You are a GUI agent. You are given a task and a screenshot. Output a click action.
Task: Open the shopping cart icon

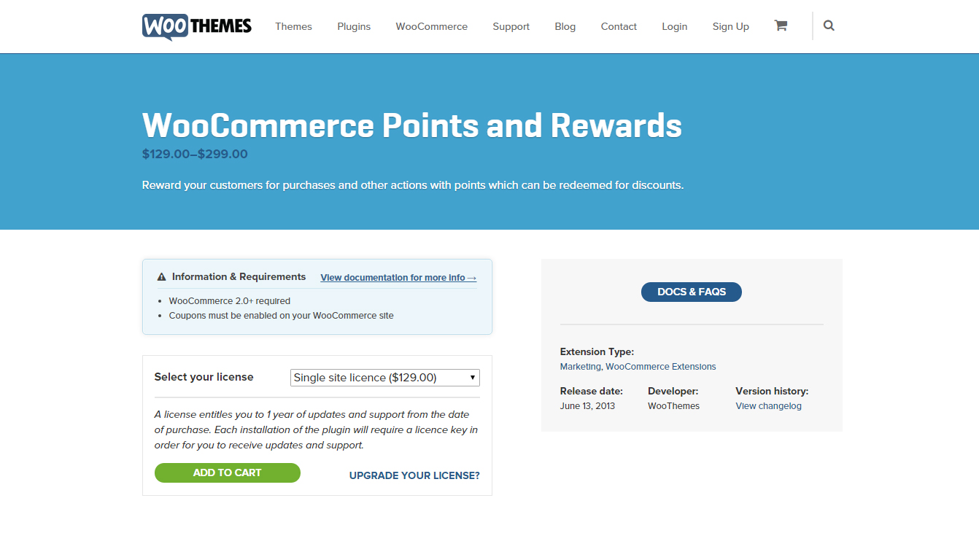[x=781, y=26]
